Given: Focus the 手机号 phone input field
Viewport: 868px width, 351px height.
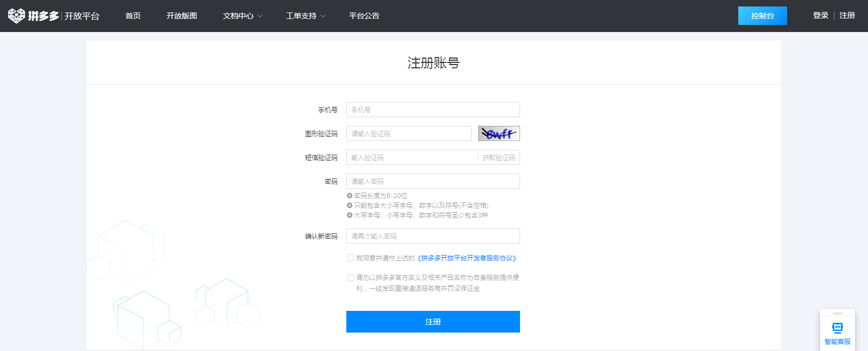Looking at the screenshot, I should pyautogui.click(x=433, y=110).
